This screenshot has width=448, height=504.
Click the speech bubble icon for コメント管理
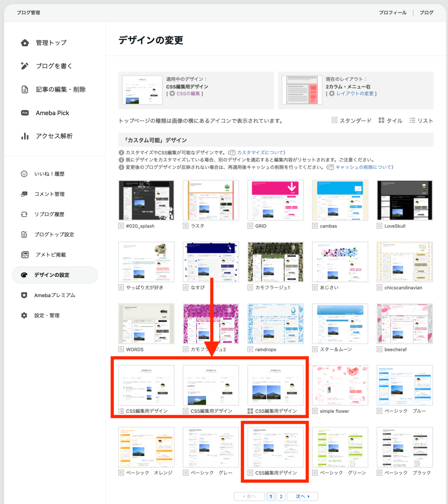pos(24,194)
